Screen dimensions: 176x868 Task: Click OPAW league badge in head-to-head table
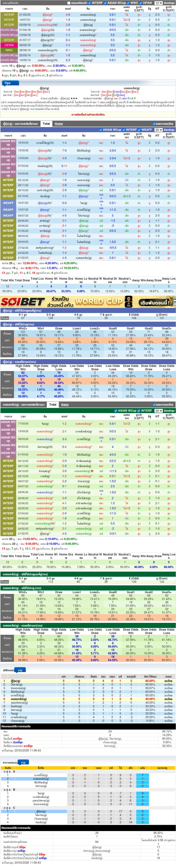pyautogui.click(x=9, y=45)
